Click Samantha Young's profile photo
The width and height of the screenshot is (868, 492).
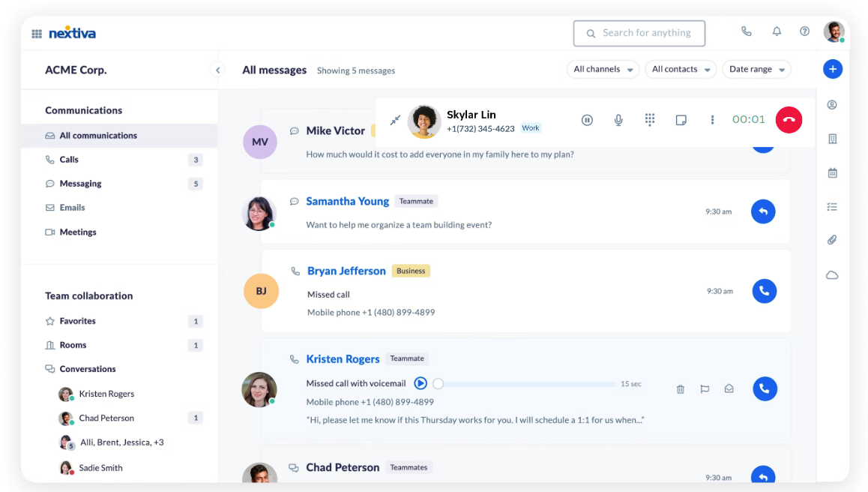259,213
